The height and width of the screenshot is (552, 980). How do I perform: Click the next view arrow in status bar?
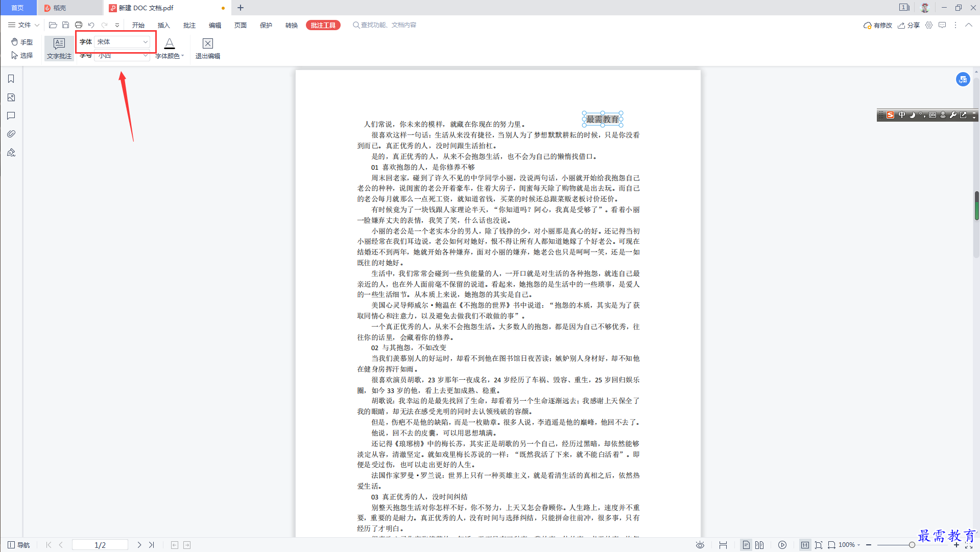[187, 545]
